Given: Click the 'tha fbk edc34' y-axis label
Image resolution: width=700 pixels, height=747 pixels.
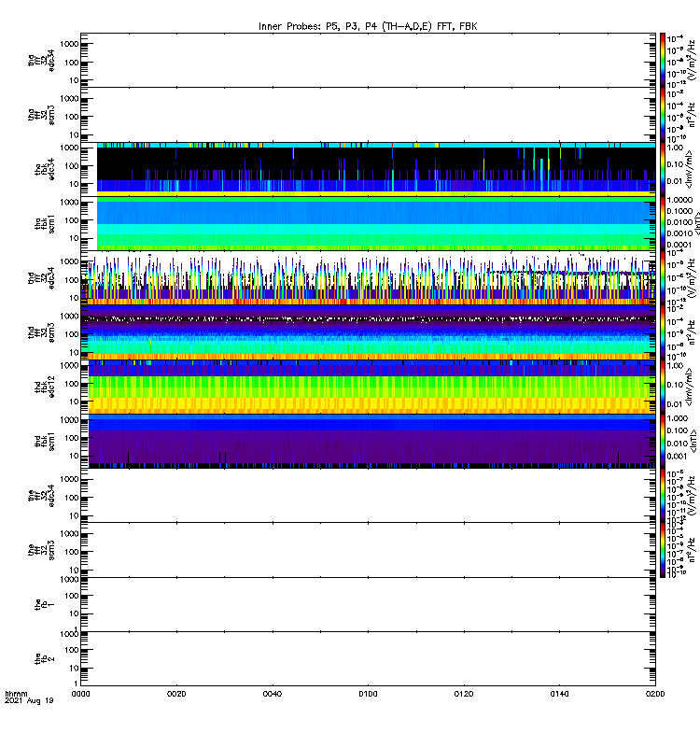Looking at the screenshot, I should tap(45, 169).
